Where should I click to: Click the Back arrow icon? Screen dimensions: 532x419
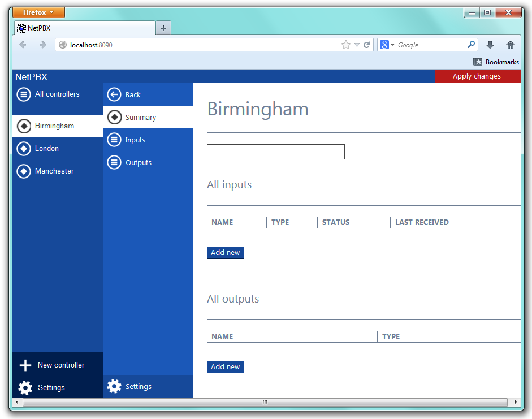point(114,95)
